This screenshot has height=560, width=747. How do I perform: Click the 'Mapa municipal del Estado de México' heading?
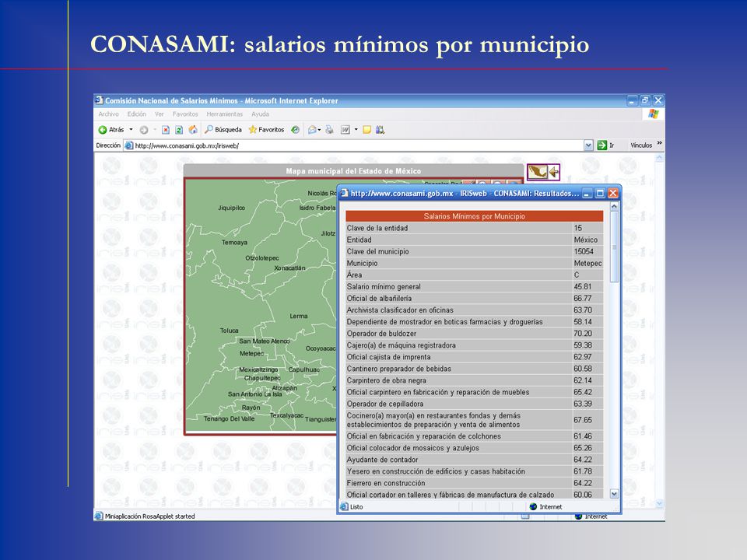353,171
